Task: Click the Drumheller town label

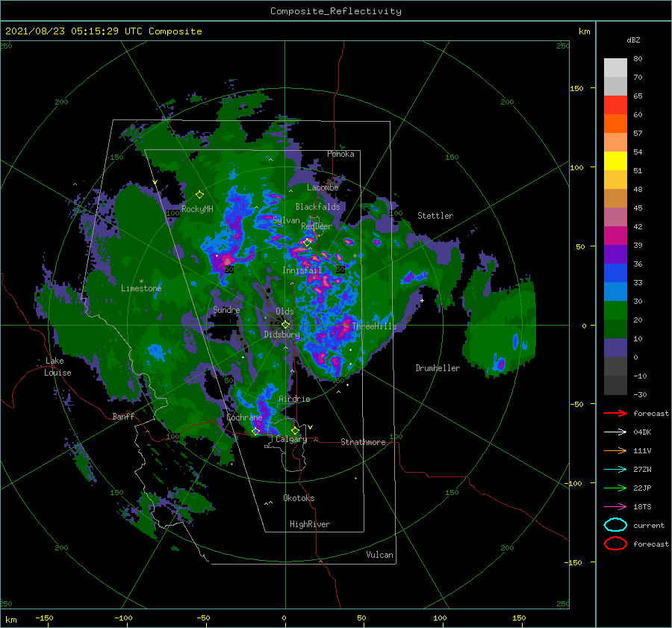Action: [x=438, y=368]
